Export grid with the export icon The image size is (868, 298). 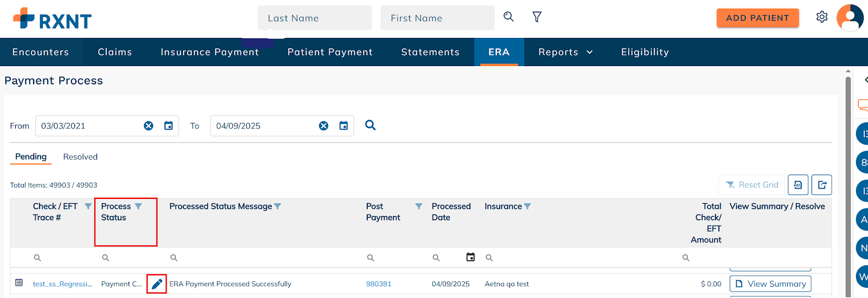coord(822,185)
